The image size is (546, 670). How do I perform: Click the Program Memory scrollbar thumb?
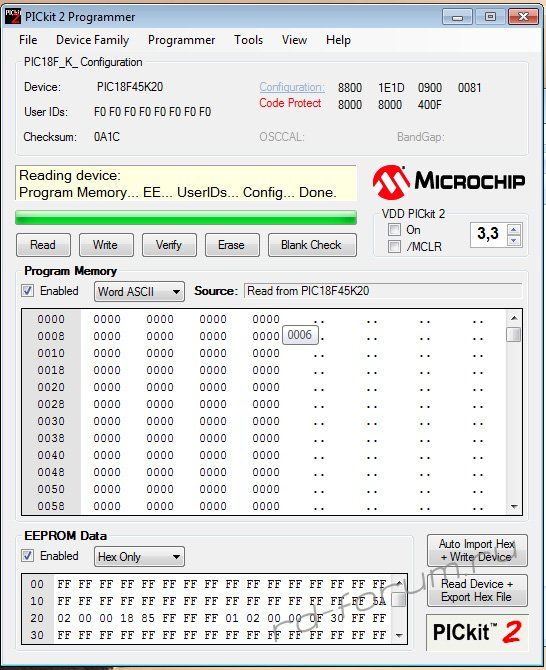tap(514, 335)
